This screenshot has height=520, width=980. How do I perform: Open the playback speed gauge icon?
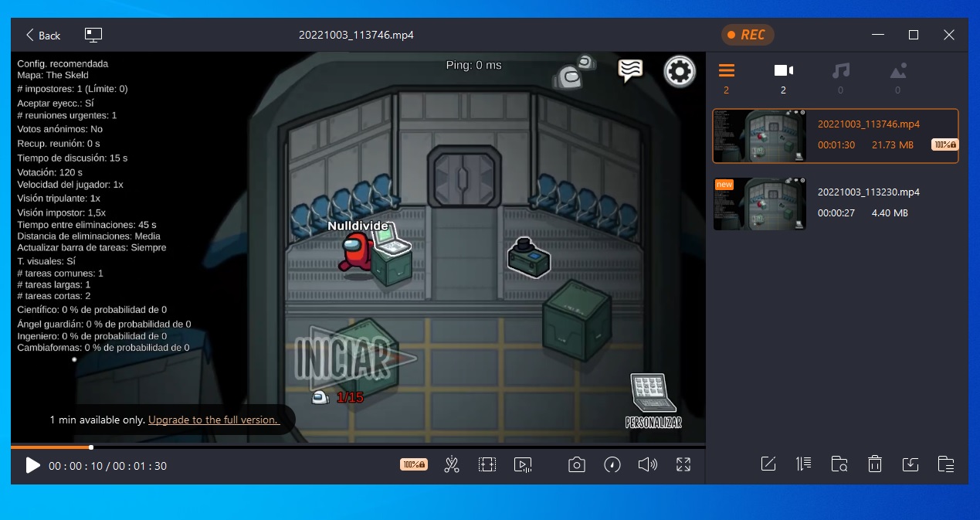coord(612,464)
